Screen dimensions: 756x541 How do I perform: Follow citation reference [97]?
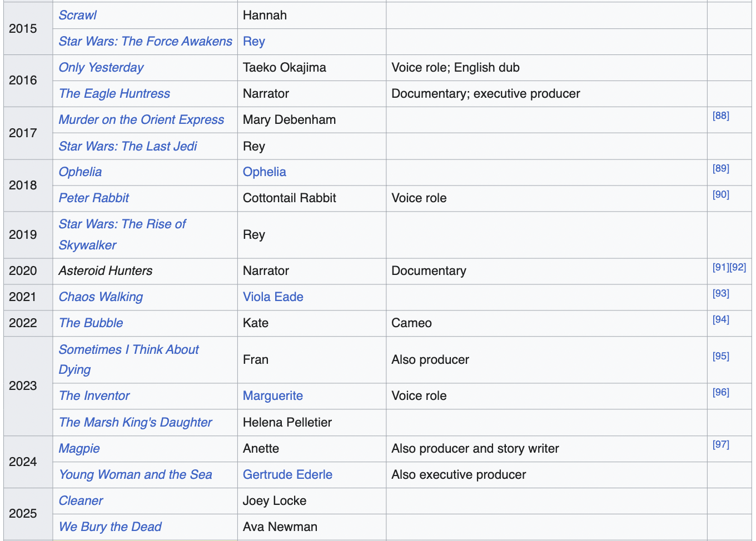[x=721, y=444]
